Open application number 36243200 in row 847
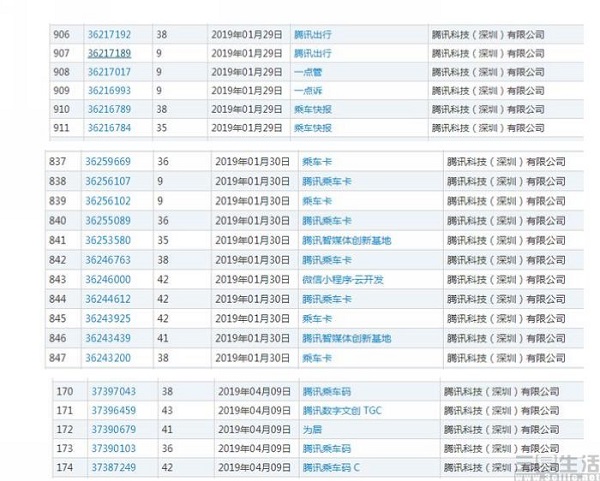The height and width of the screenshot is (481, 600). 109,357
